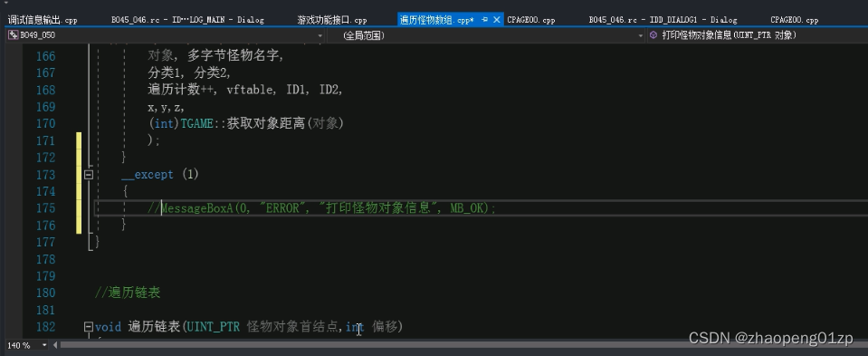
Task: Open B045_046.rc LOG_MAIN Dialog tab
Action: point(187,20)
